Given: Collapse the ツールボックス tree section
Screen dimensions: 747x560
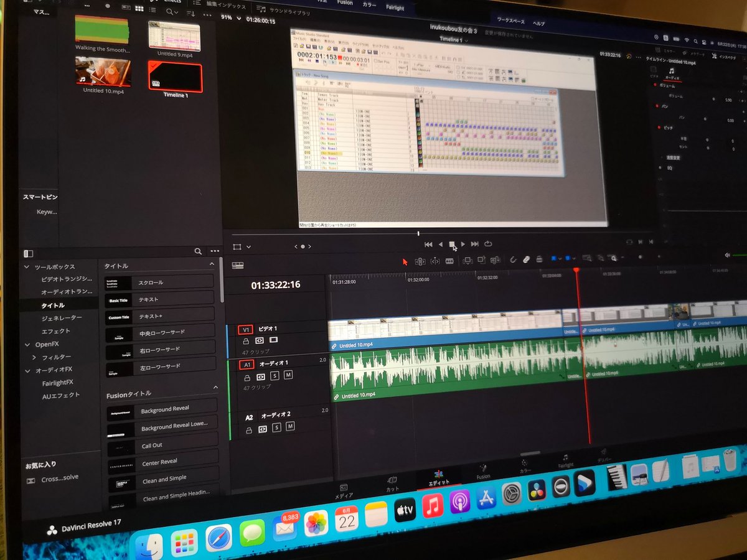Looking at the screenshot, I should 27,267.
